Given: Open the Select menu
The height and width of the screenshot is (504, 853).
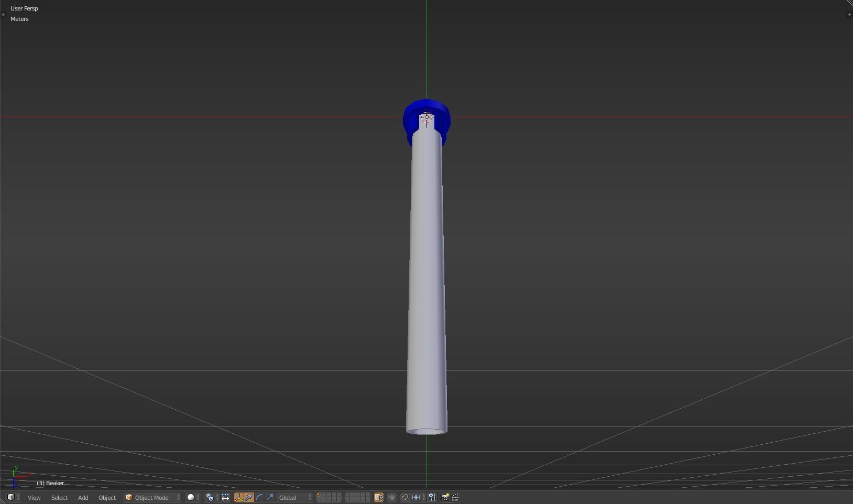Looking at the screenshot, I should tap(59, 497).
